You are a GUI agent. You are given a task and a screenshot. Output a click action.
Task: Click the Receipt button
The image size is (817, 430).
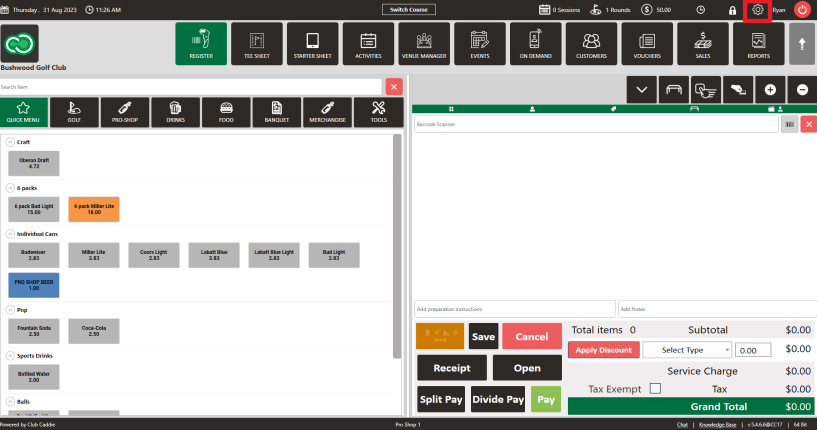452,368
